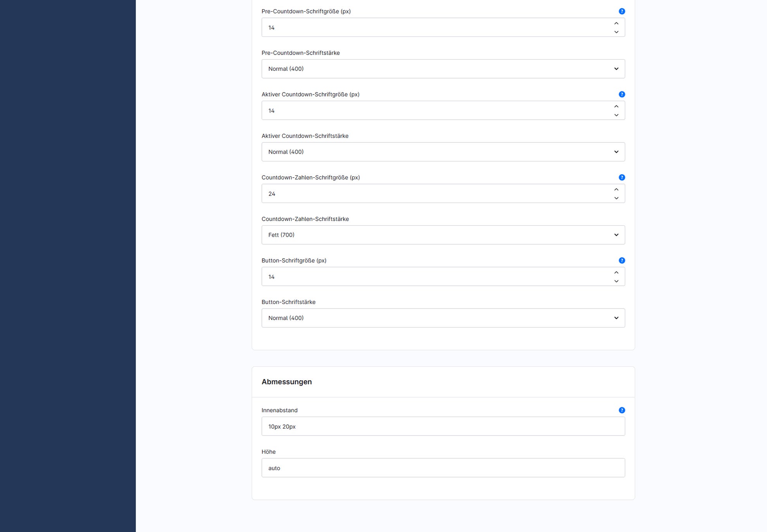767x532 pixels.
Task: Click the Button-Schriftstärke label
Action: coord(289,302)
